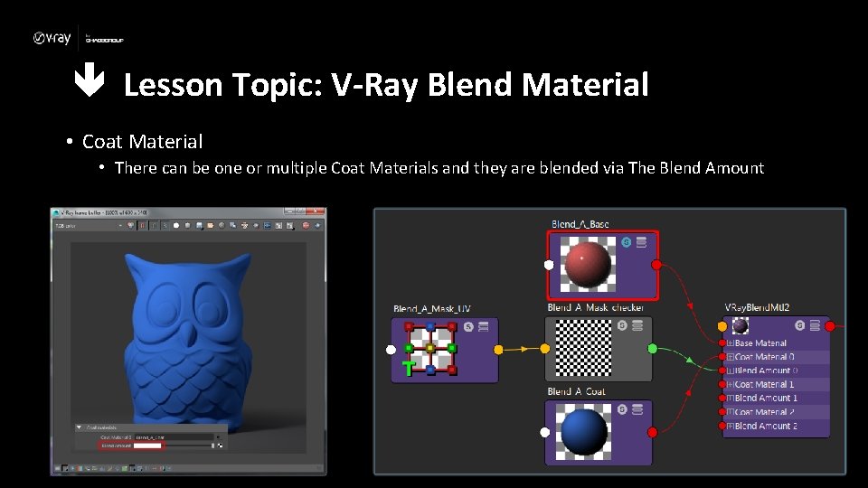This screenshot has height=488, width=868.
Task: Click view mode icon on VRayBlendMtl2 node
Action: 816,325
